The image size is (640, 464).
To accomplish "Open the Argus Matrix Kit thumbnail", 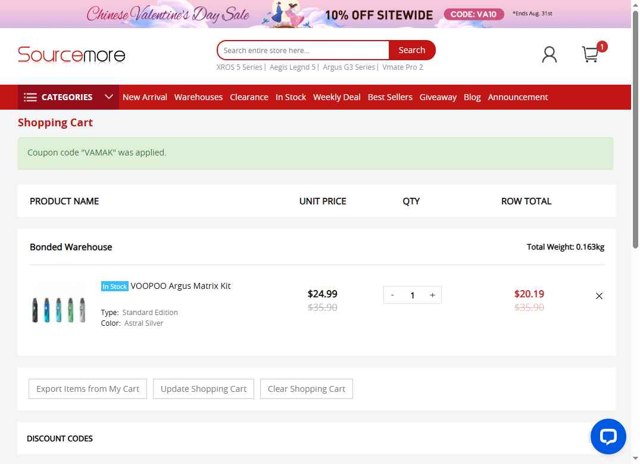I will click(x=59, y=310).
